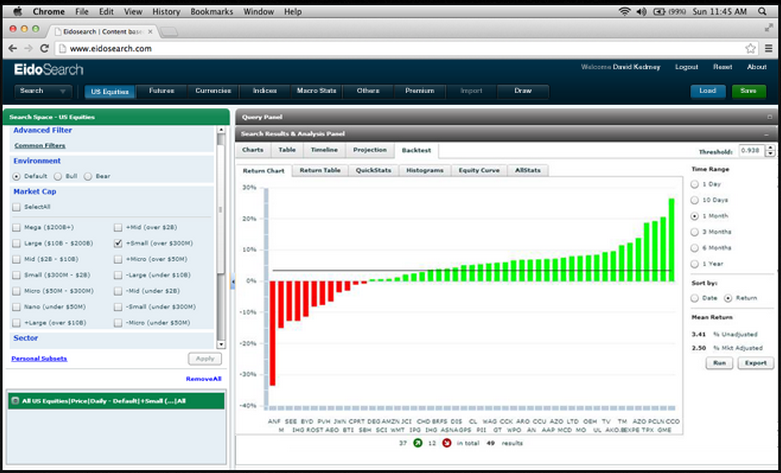Click the RemoveAll link
The width and height of the screenshot is (781, 473).
point(203,379)
